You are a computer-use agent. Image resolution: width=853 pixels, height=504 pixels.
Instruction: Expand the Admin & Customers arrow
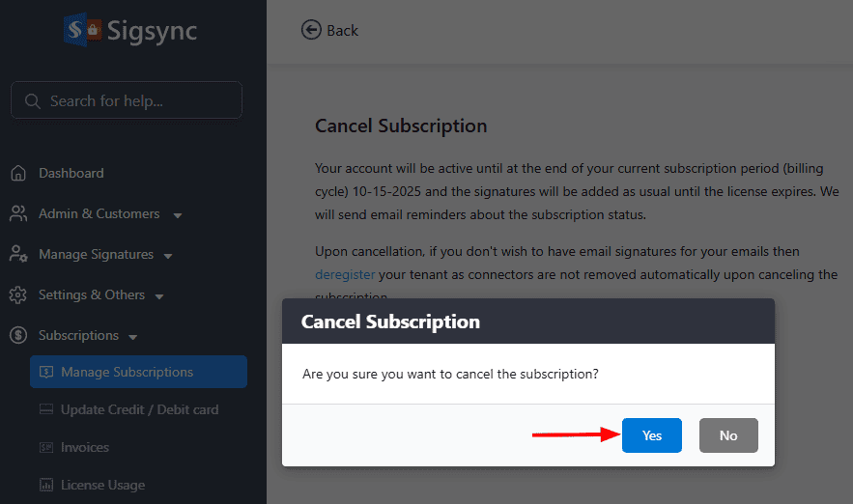click(x=177, y=215)
